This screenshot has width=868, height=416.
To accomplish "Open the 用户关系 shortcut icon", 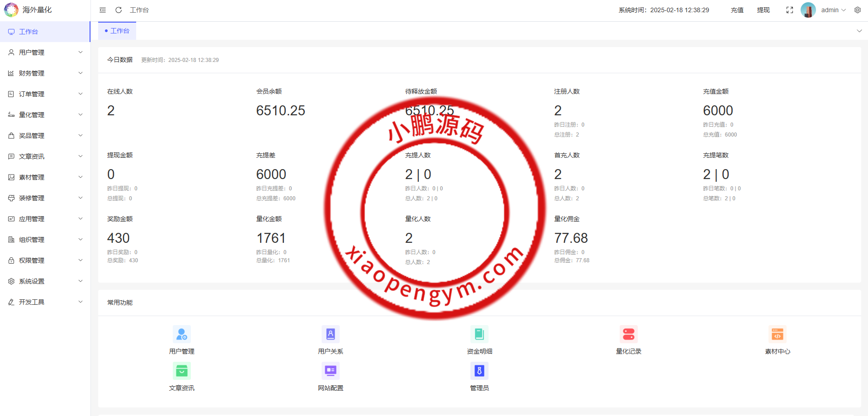I will coord(330,335).
